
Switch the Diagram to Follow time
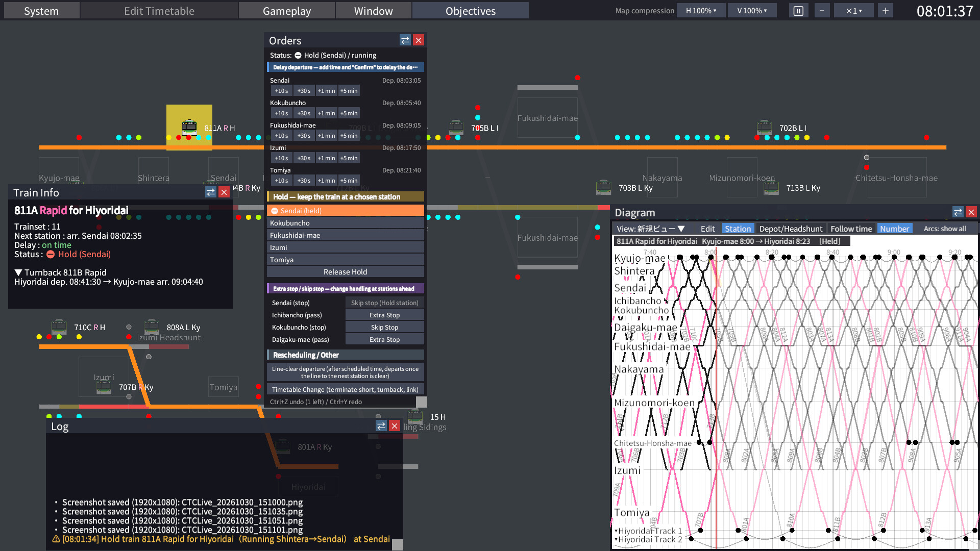click(x=851, y=229)
